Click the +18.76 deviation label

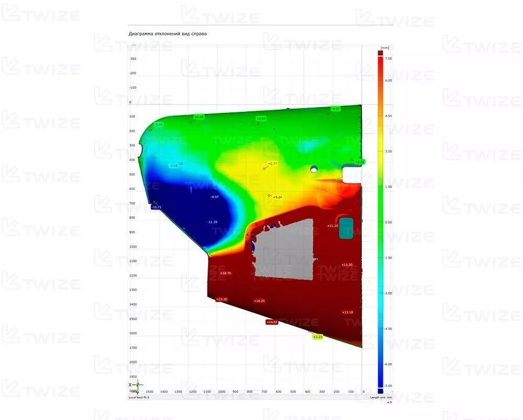pyautogui.click(x=225, y=273)
